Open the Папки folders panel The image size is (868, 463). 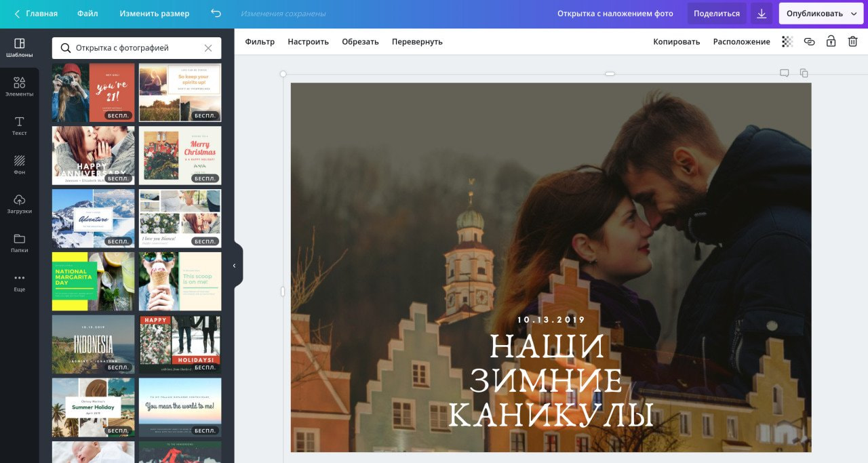(19, 243)
